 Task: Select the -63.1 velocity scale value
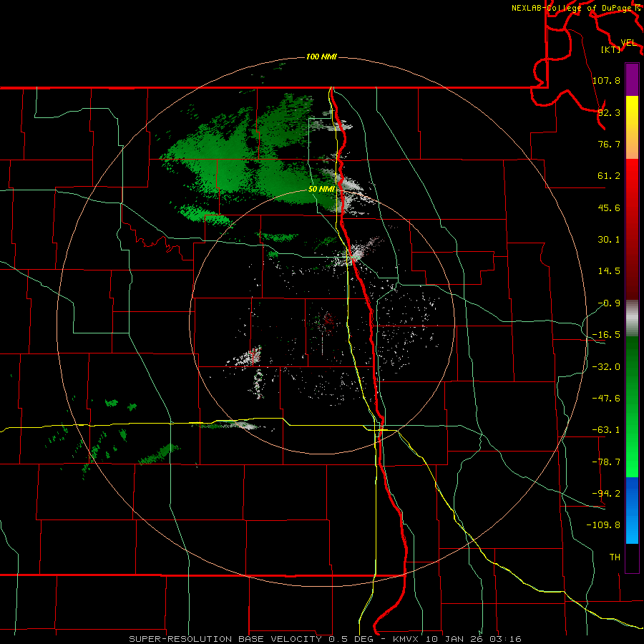pos(606,430)
